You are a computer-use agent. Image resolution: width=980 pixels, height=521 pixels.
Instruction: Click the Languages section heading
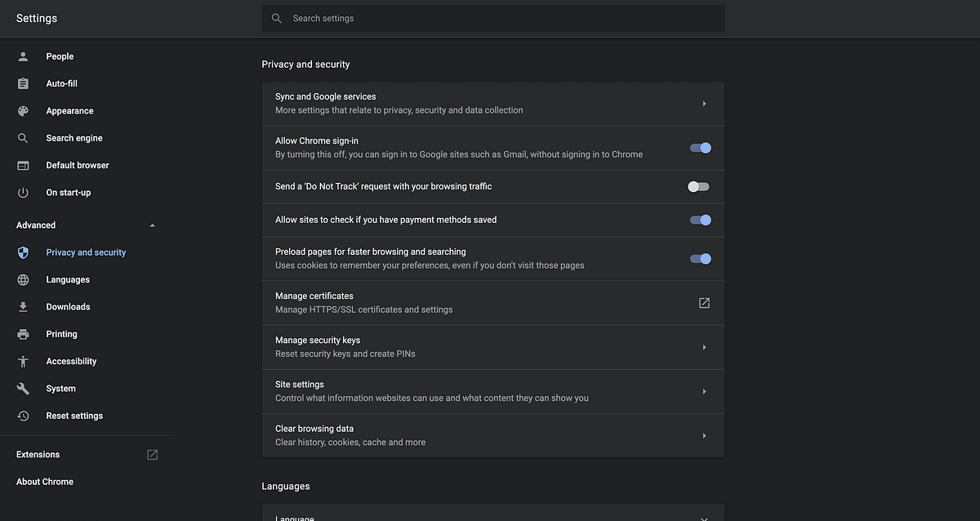pos(286,486)
